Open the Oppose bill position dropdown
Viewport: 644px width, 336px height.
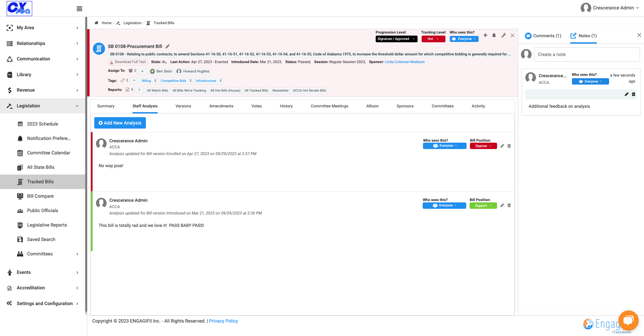tap(483, 146)
